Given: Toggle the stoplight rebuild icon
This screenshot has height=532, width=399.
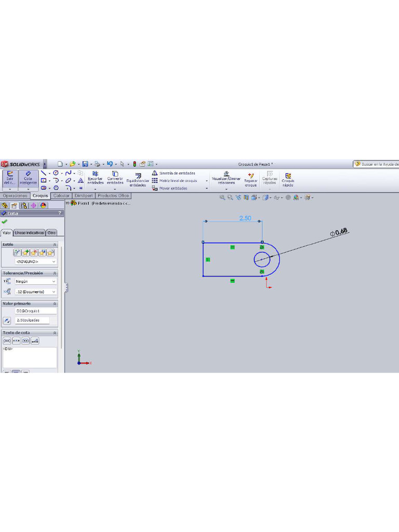Looking at the screenshot, I should coord(135,164).
